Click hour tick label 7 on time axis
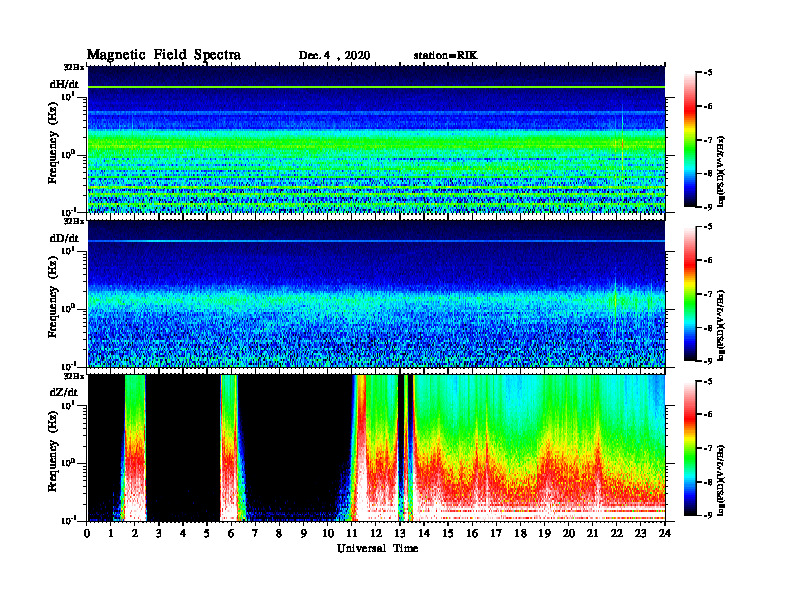The height and width of the screenshot is (612, 792). click(256, 534)
